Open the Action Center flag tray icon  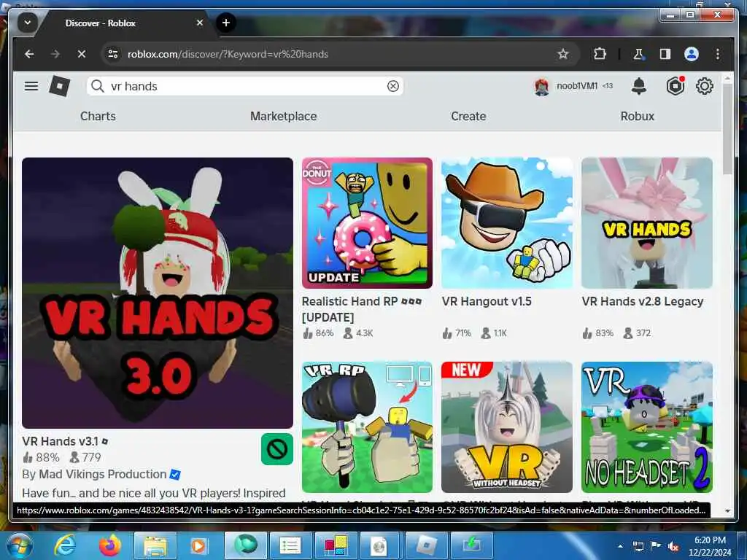656,546
